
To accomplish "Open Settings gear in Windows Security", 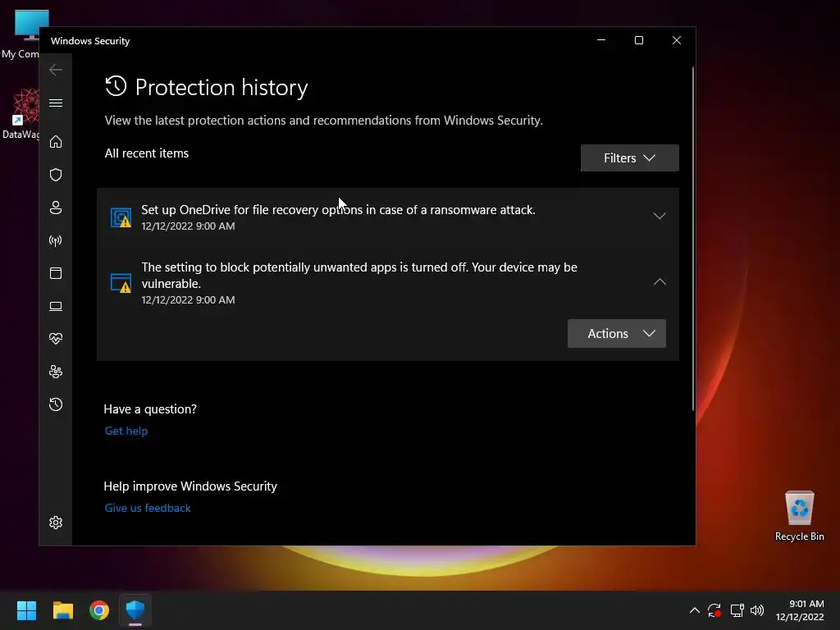I will click(56, 523).
